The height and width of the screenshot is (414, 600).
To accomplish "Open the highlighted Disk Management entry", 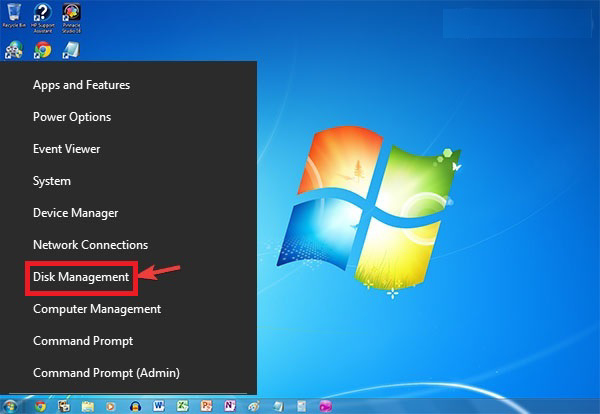I will point(81,277).
